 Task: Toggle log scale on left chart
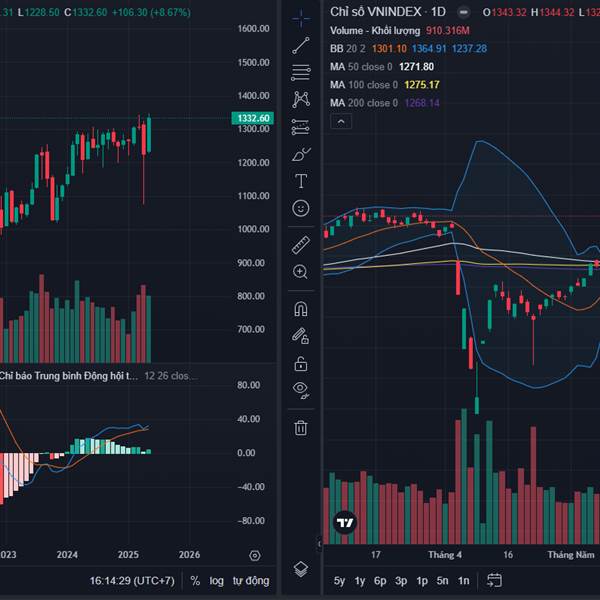[x=217, y=581]
